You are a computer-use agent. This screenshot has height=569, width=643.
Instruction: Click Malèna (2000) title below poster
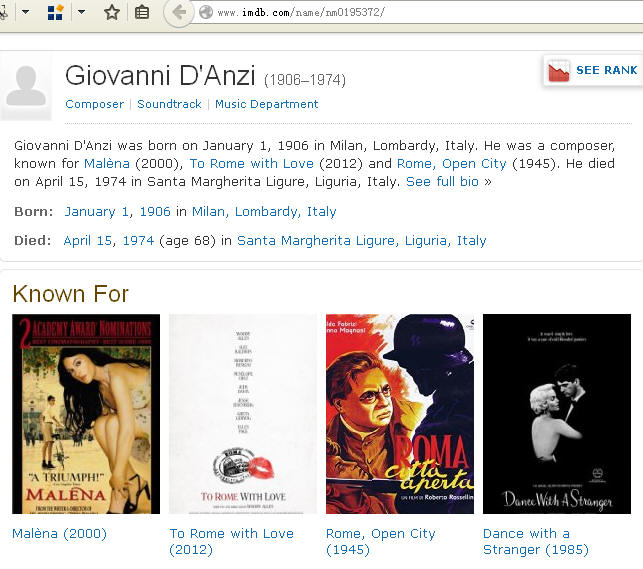coord(59,534)
